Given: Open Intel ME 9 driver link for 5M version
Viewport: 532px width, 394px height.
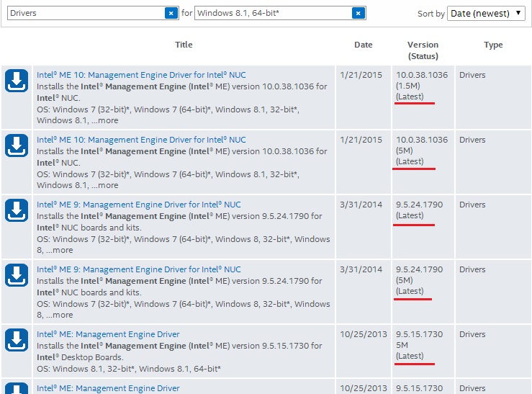Looking at the screenshot, I should pos(139,269).
